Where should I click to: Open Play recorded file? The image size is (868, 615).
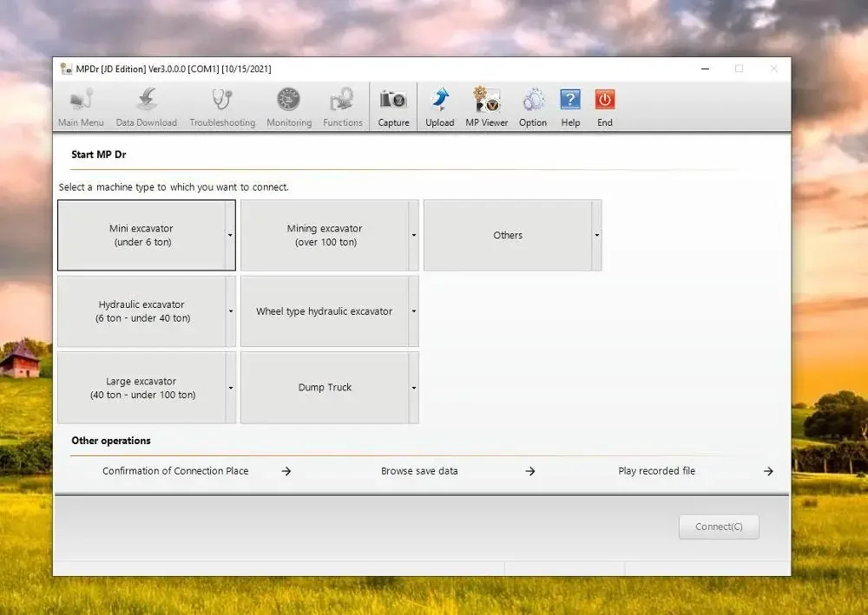[x=657, y=471]
